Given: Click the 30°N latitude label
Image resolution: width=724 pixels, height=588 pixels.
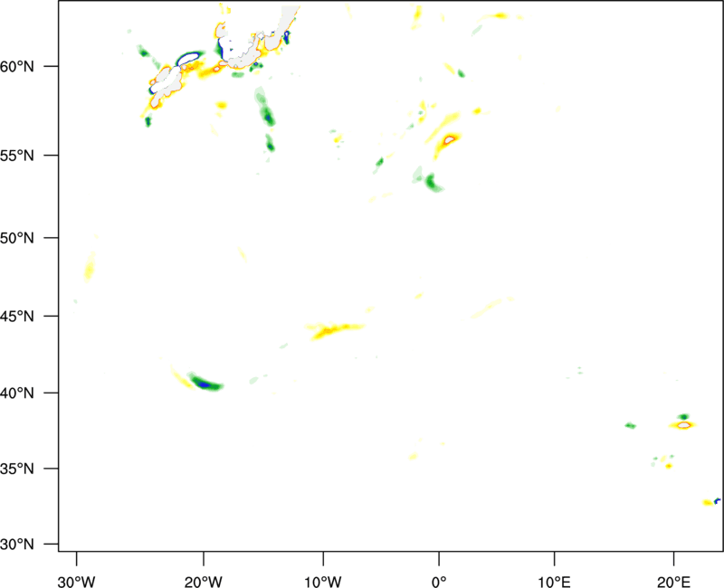Looking at the screenshot, I should [17, 545].
